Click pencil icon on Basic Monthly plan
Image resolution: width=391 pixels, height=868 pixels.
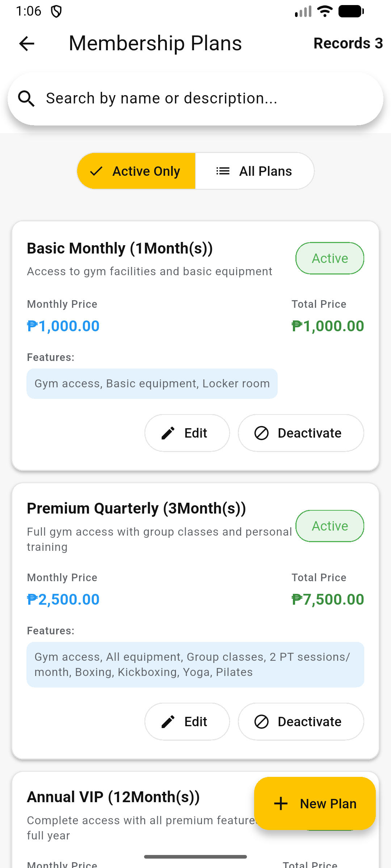pos(168,433)
